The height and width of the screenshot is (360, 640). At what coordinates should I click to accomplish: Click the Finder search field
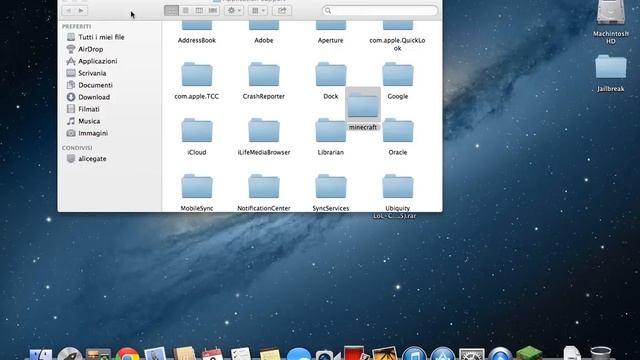click(x=380, y=11)
